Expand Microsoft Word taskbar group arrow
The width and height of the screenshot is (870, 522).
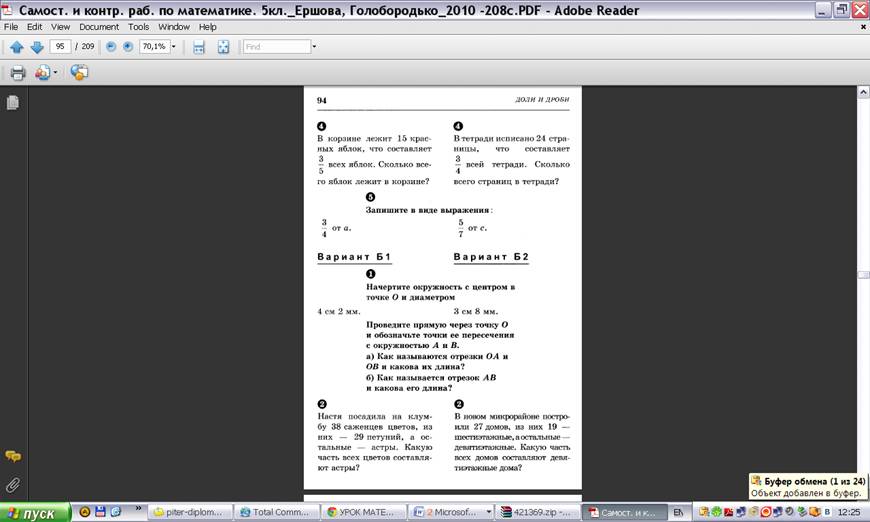coord(488,511)
